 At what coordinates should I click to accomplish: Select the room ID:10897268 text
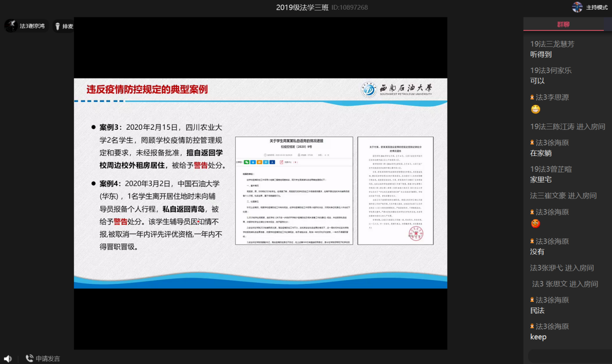349,7
